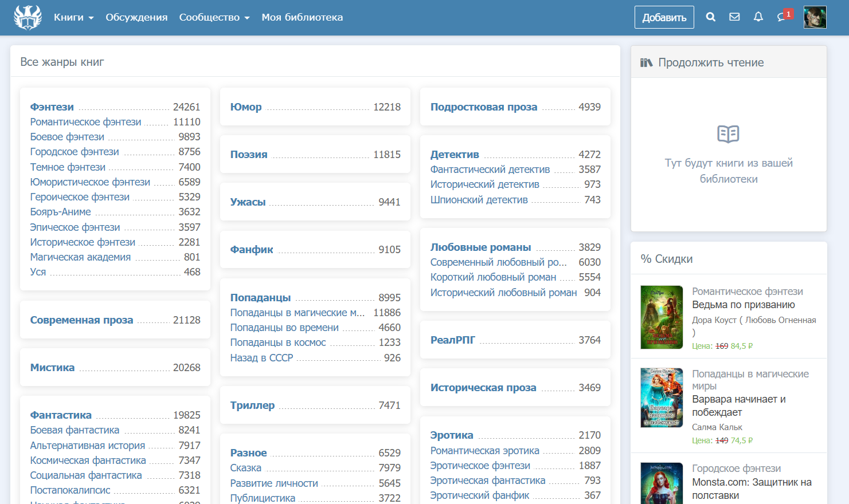Open Магическая академия subgenre
The width and height of the screenshot is (849, 504).
(x=80, y=257)
